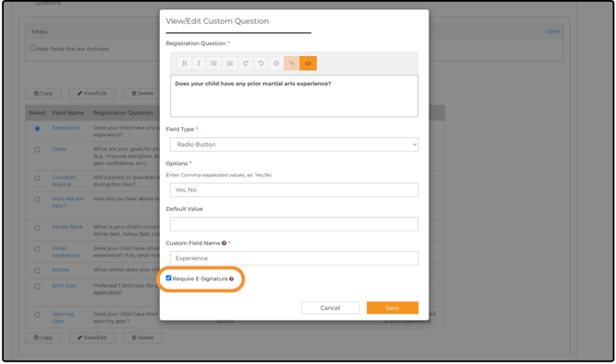The height and width of the screenshot is (364, 616).
Task: Insert a numbered list in editor
Action: [x=230, y=63]
